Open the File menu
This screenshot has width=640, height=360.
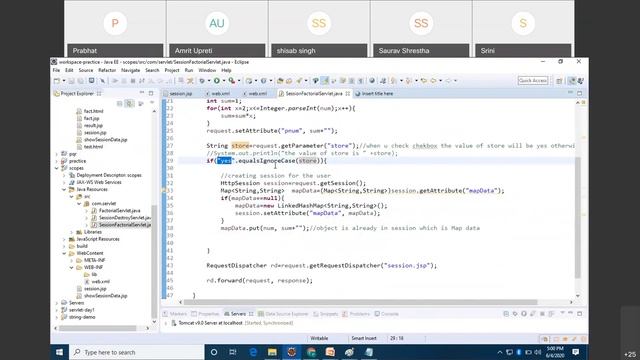click(56, 70)
